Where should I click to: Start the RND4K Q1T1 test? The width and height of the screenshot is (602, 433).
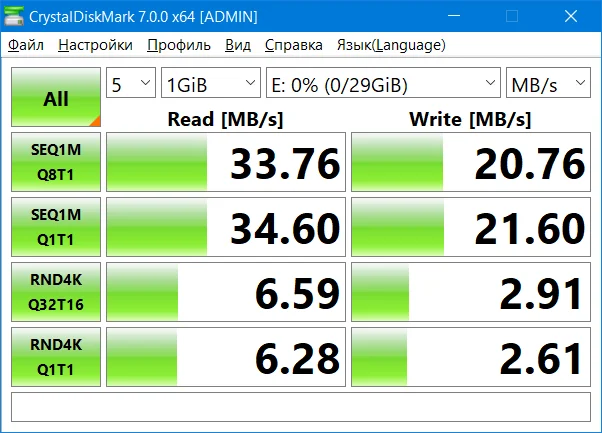click(x=56, y=357)
